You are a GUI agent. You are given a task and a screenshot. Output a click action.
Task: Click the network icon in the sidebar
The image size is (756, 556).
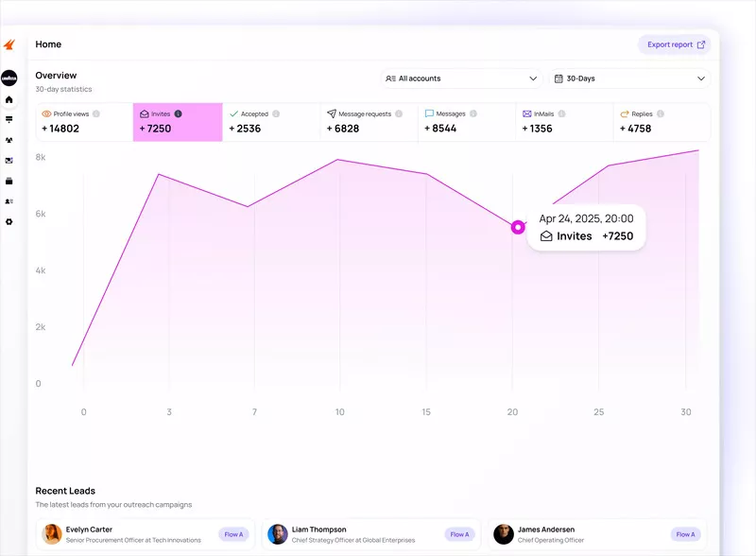coord(10,140)
